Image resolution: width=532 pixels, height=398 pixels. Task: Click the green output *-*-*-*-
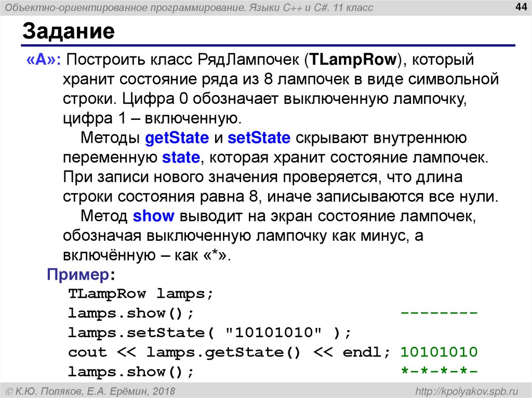(439, 370)
